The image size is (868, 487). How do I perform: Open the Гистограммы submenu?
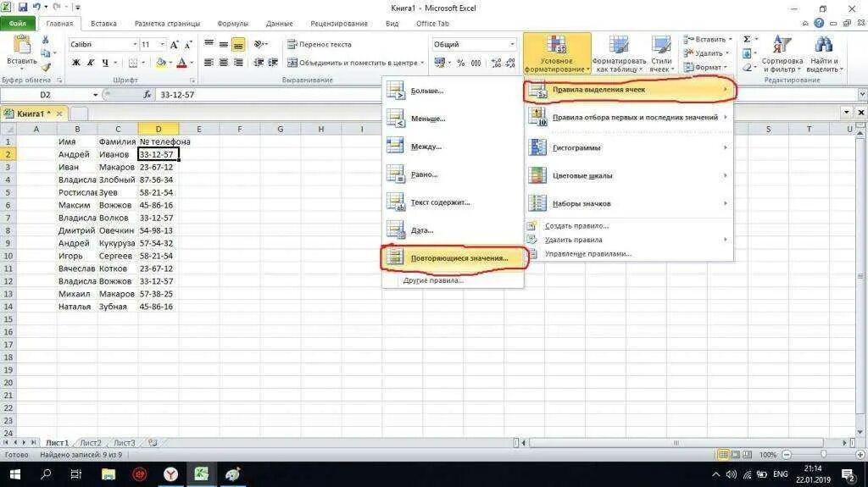[630, 147]
